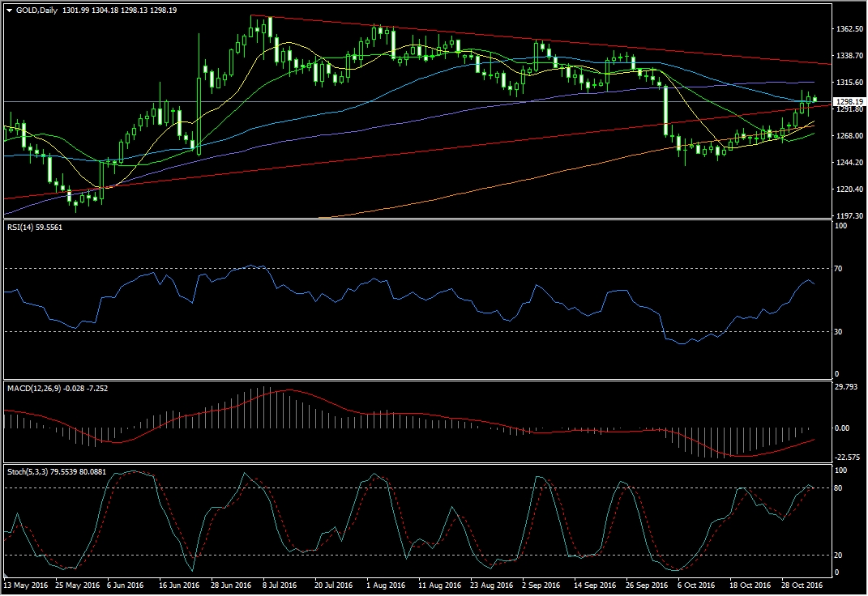The width and height of the screenshot is (868, 596).
Task: Click the 2 Sep 2016 date marker
Action: pyautogui.click(x=541, y=585)
